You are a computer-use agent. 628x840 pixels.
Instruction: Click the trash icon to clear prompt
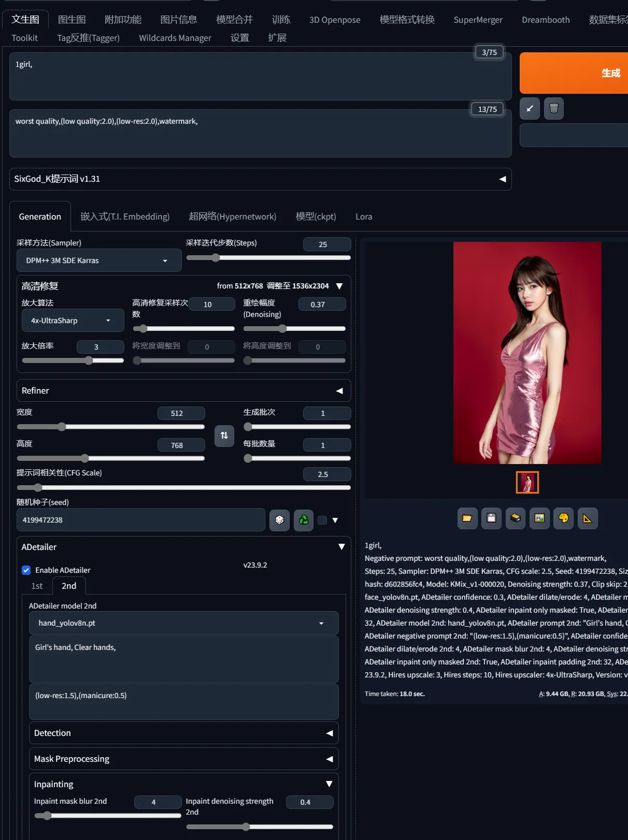554,108
